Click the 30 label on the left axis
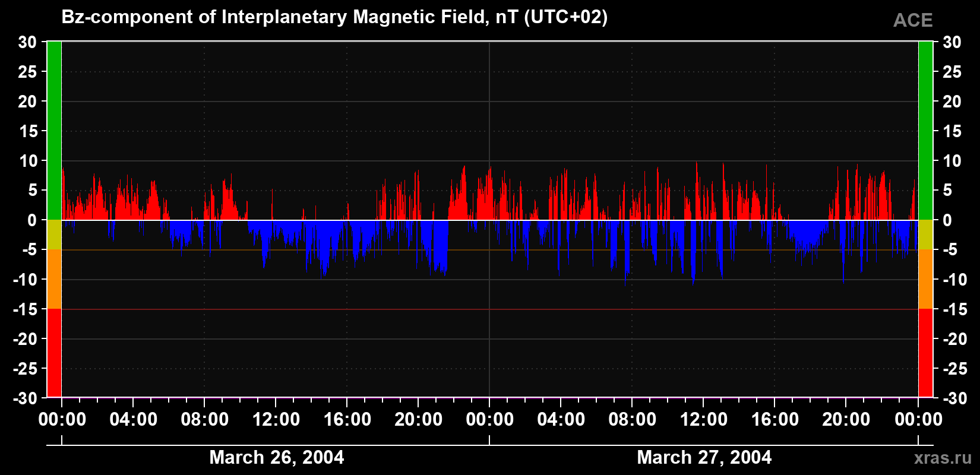980x475 pixels. 27,42
